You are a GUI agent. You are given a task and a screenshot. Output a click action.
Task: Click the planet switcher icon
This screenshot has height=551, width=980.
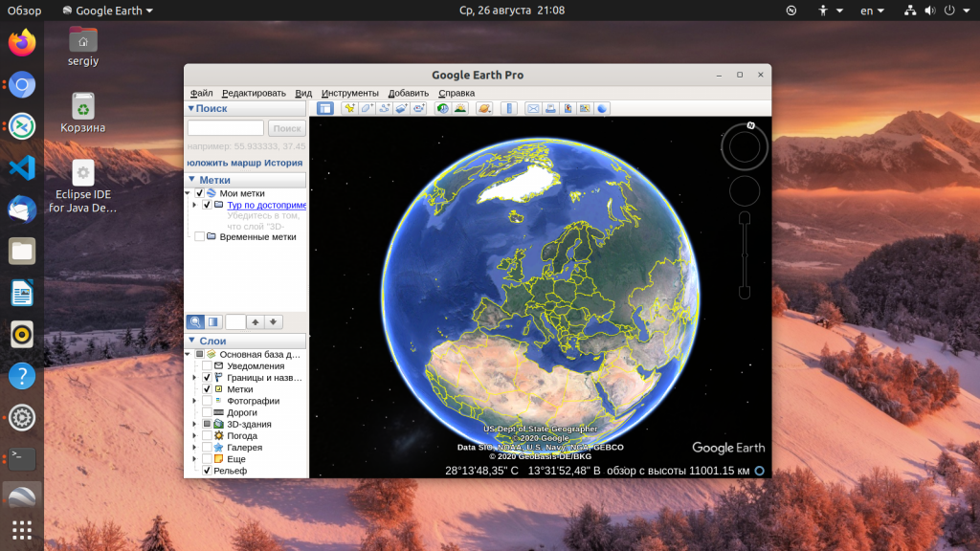pyautogui.click(x=484, y=108)
